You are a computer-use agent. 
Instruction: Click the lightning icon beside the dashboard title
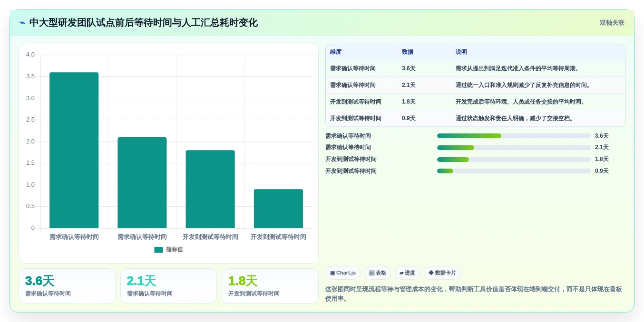pos(22,23)
